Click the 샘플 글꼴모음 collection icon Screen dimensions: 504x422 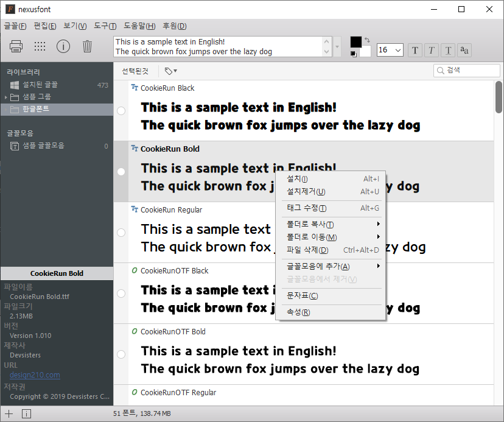tap(15, 146)
